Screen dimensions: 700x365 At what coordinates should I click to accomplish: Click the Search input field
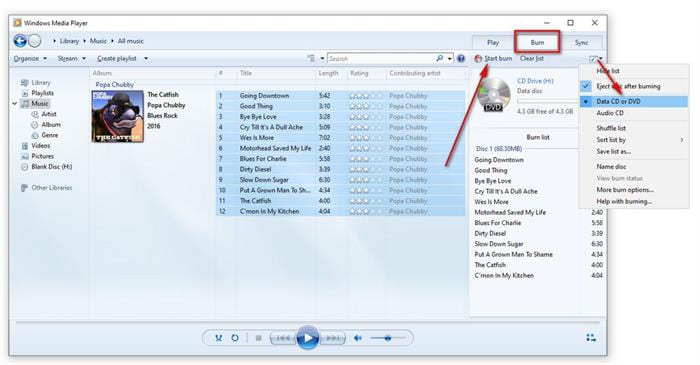tap(381, 58)
